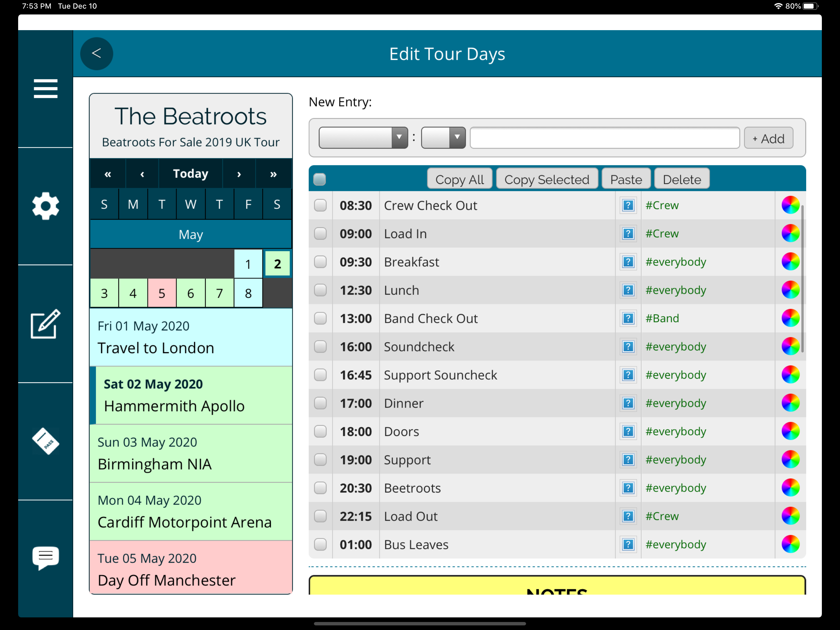Check the 12:30 Lunch entry
Viewport: 840px width, 630px height.
pyautogui.click(x=320, y=290)
